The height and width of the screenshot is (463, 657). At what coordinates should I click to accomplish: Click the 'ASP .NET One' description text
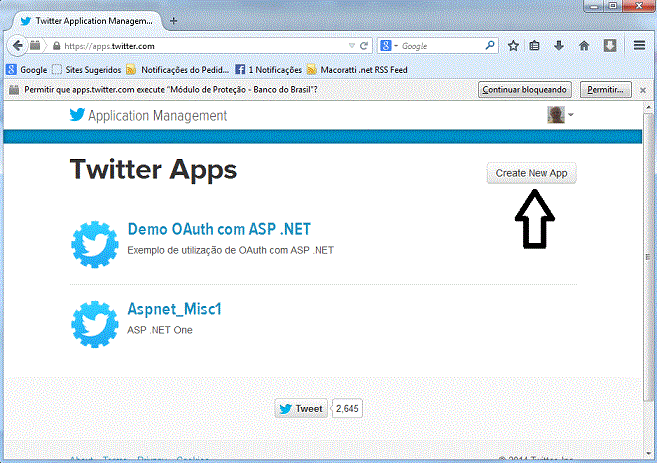[160, 330]
